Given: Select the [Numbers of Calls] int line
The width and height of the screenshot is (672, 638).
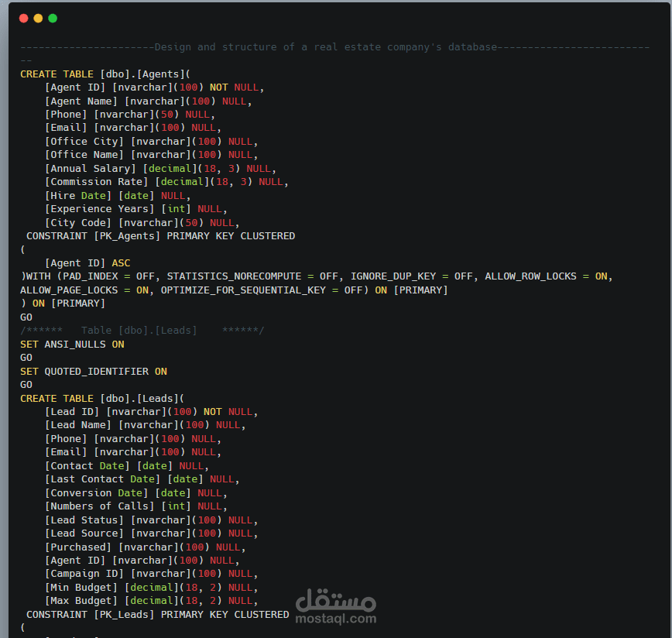Looking at the screenshot, I should (135, 506).
